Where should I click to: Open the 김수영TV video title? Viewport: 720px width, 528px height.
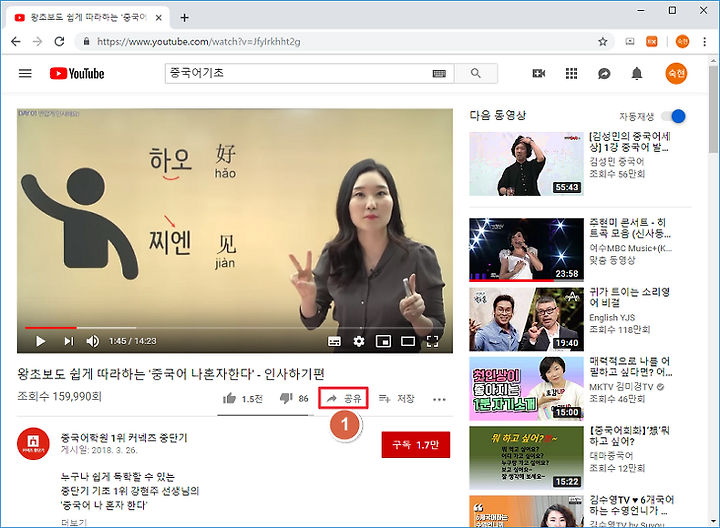click(631, 505)
